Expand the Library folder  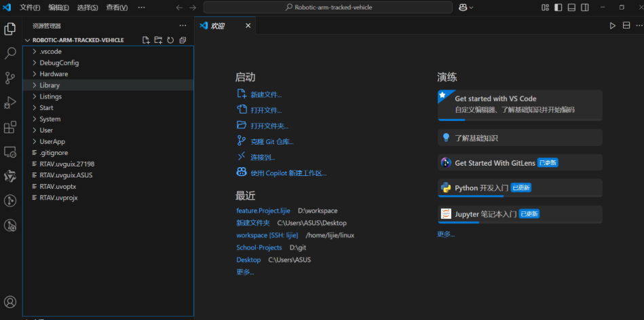[x=108, y=85]
